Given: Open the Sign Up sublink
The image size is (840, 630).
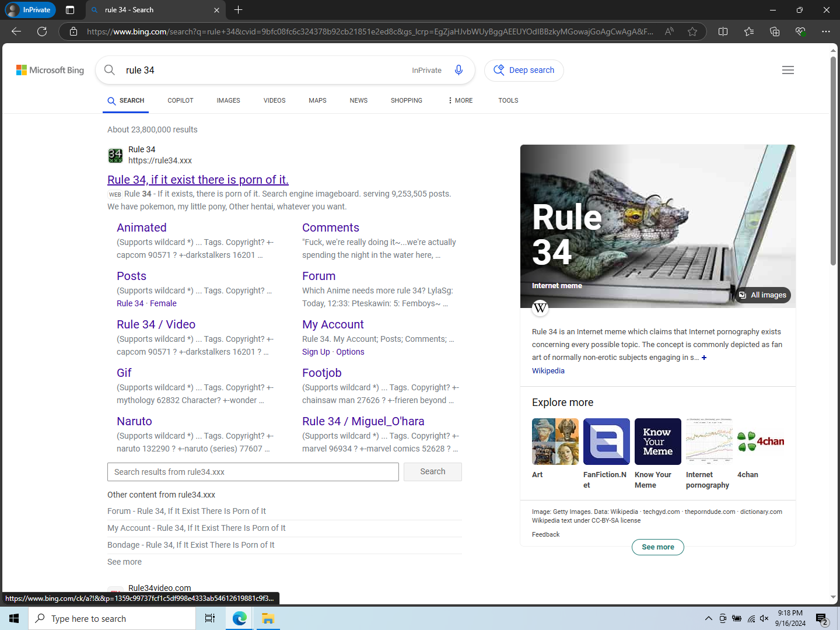Looking at the screenshot, I should pyautogui.click(x=316, y=352).
